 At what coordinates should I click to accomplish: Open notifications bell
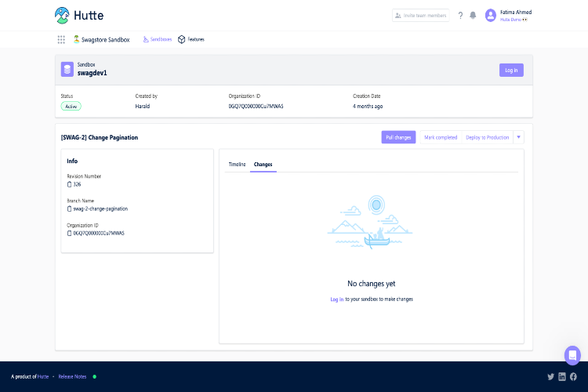[473, 16]
